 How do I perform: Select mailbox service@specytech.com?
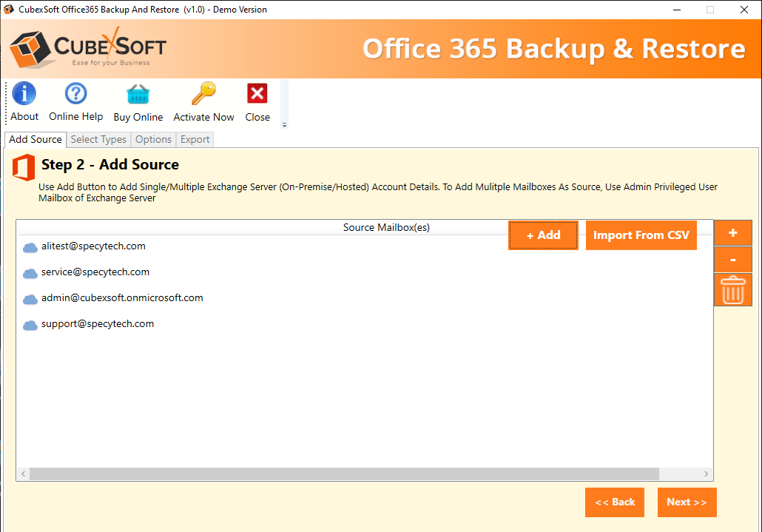pos(95,272)
